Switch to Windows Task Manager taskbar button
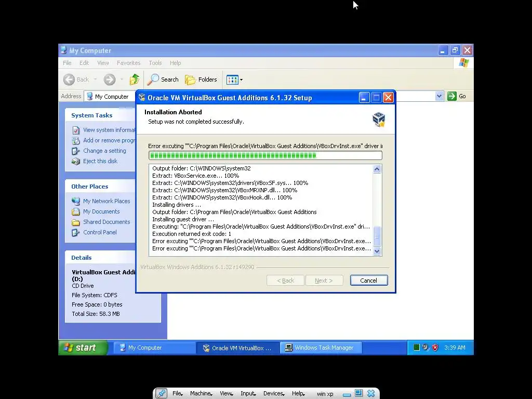 click(321, 348)
